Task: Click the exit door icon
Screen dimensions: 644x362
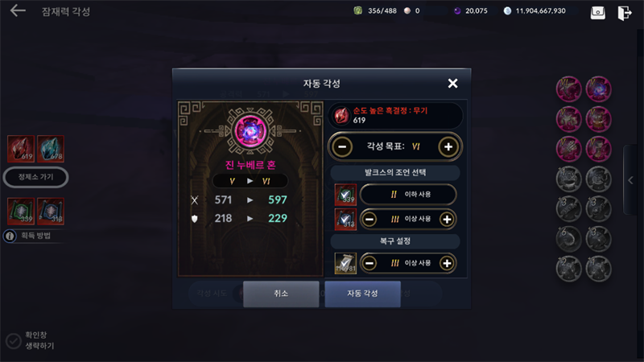Action: [625, 13]
